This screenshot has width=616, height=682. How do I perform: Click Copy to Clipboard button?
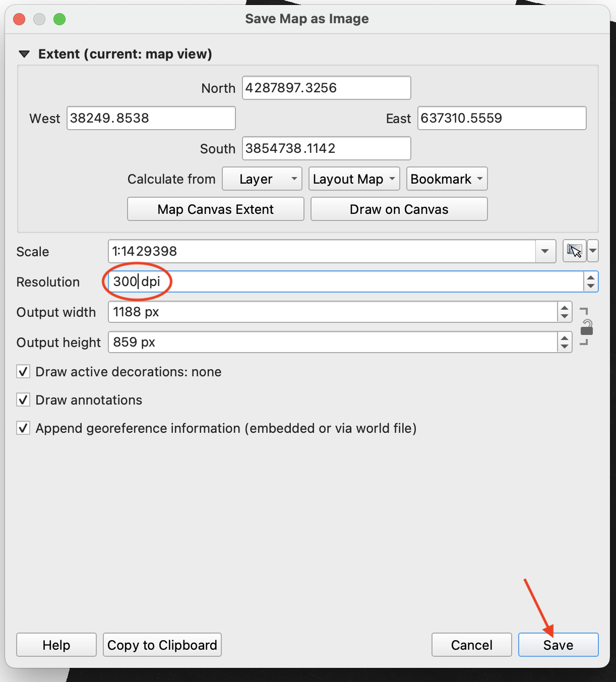[x=162, y=645]
